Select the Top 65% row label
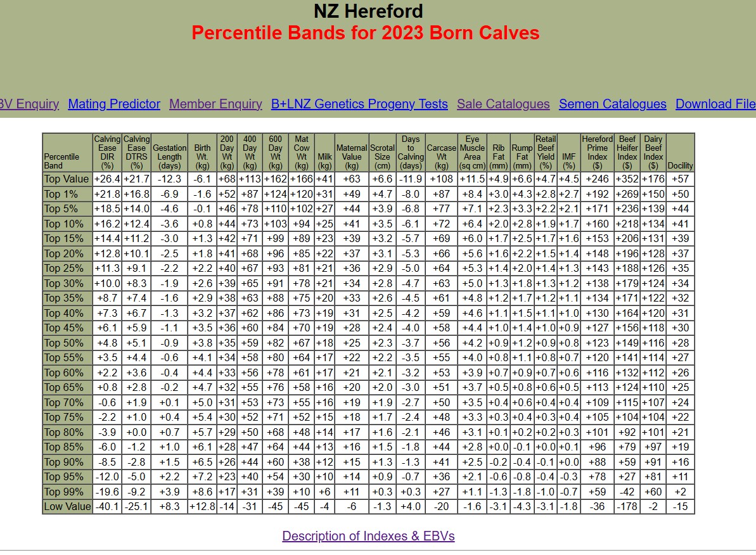This screenshot has height=555, width=756. (x=68, y=388)
